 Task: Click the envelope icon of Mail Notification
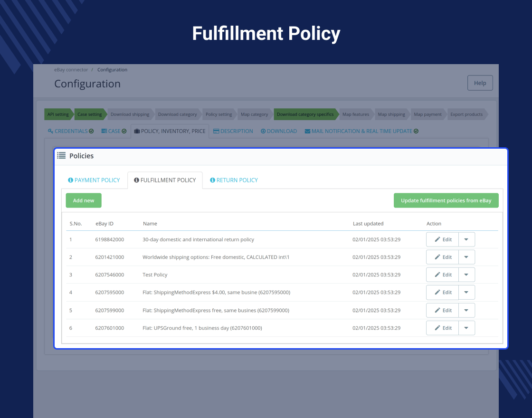(x=307, y=131)
